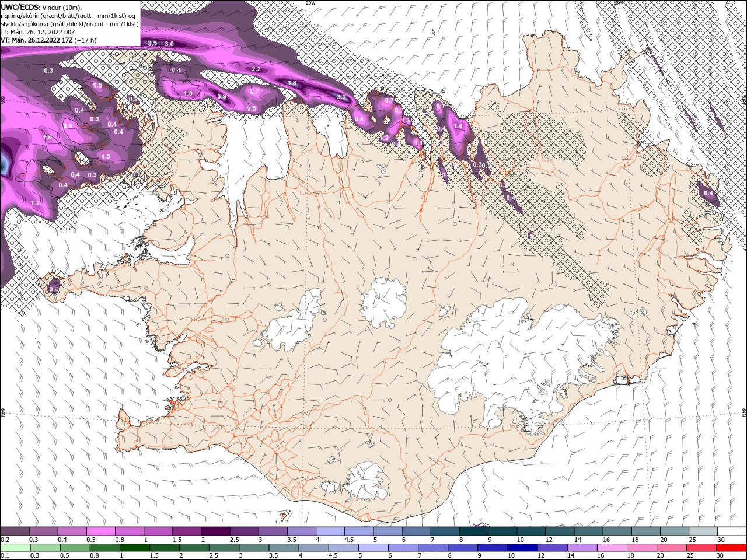Image resolution: width=747 pixels, height=560 pixels.
Task: Click the 1.8 precipitation value label
Action: tap(188, 93)
